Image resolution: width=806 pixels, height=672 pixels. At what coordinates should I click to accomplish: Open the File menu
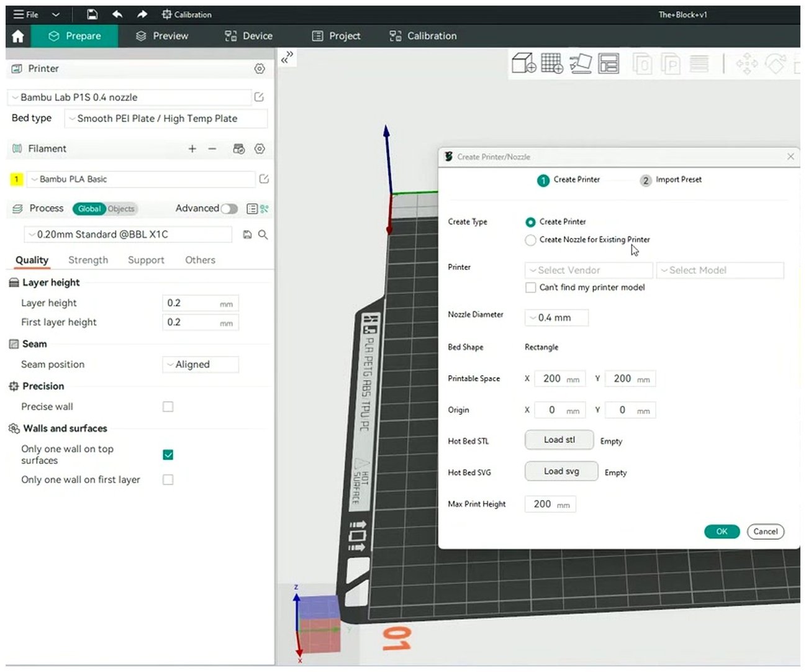point(26,14)
